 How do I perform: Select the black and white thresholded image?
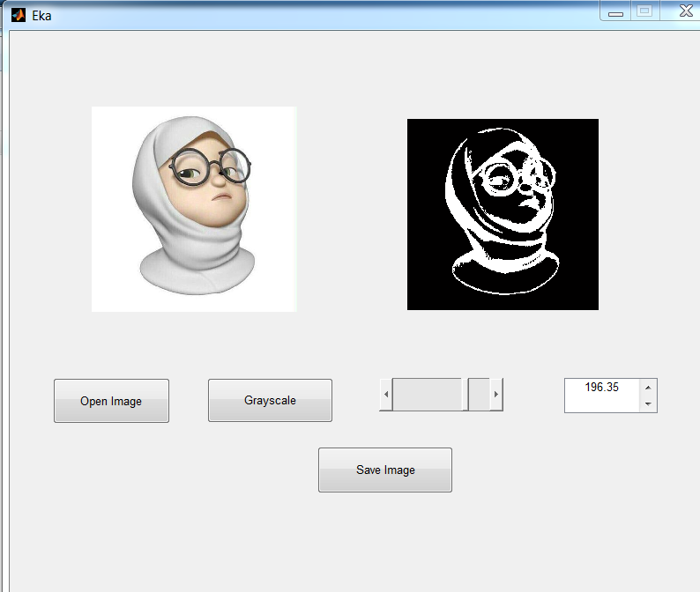coord(503,214)
